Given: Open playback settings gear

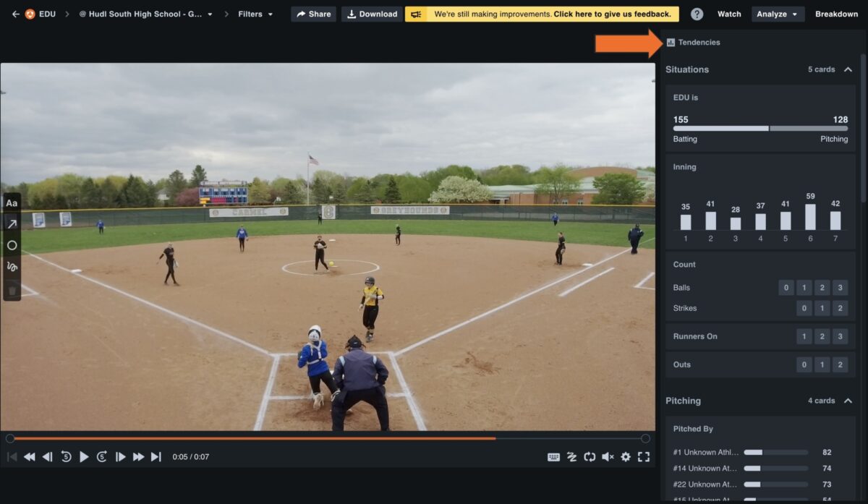Looking at the screenshot, I should coord(626,456).
